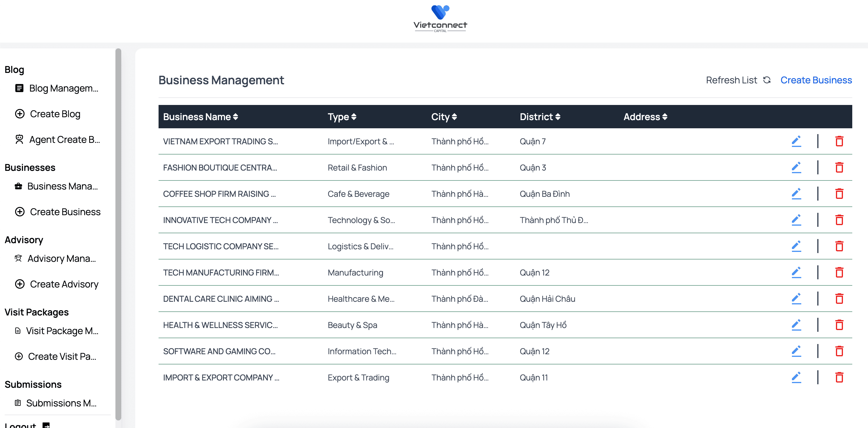Click trash icon for DENTAL CARE CLINIC row

(839, 299)
